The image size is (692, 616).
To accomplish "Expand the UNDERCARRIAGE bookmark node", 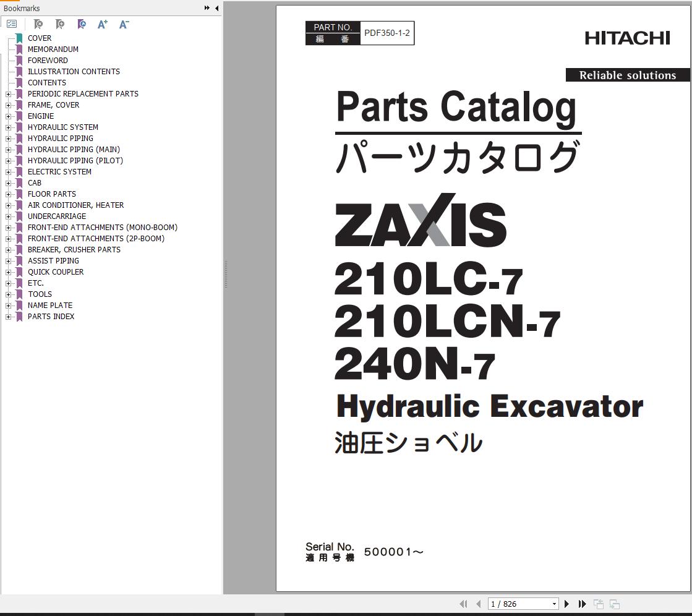I will [x=8, y=216].
